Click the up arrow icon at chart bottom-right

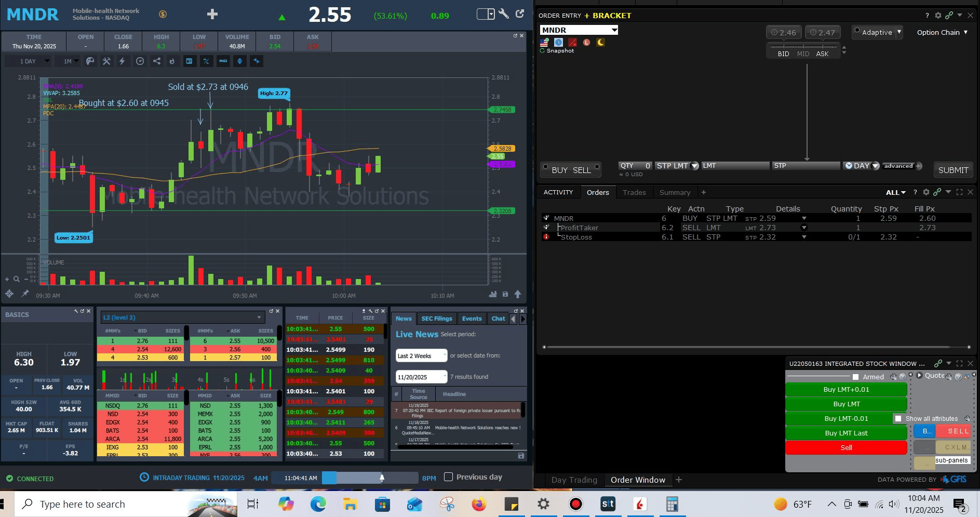(518, 295)
